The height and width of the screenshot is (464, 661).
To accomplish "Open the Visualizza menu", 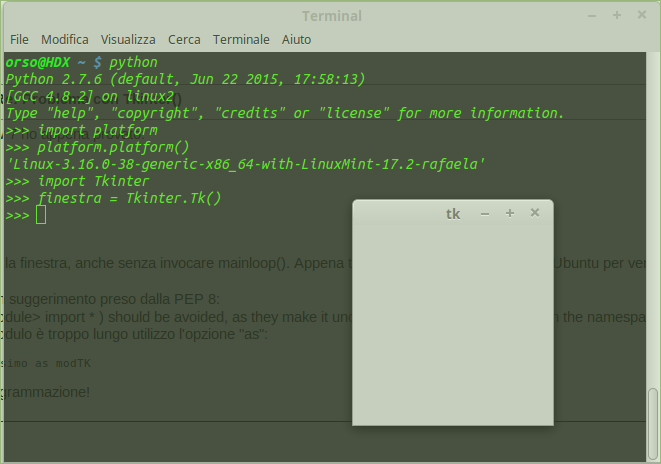I will pos(128,39).
